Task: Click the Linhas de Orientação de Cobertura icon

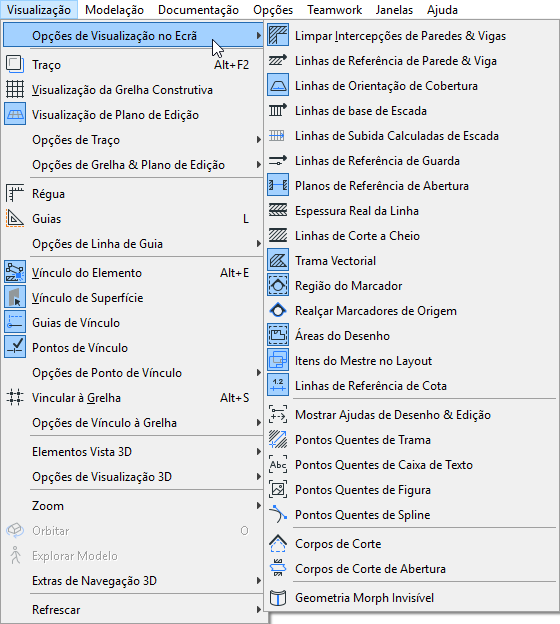Action: pos(278,86)
